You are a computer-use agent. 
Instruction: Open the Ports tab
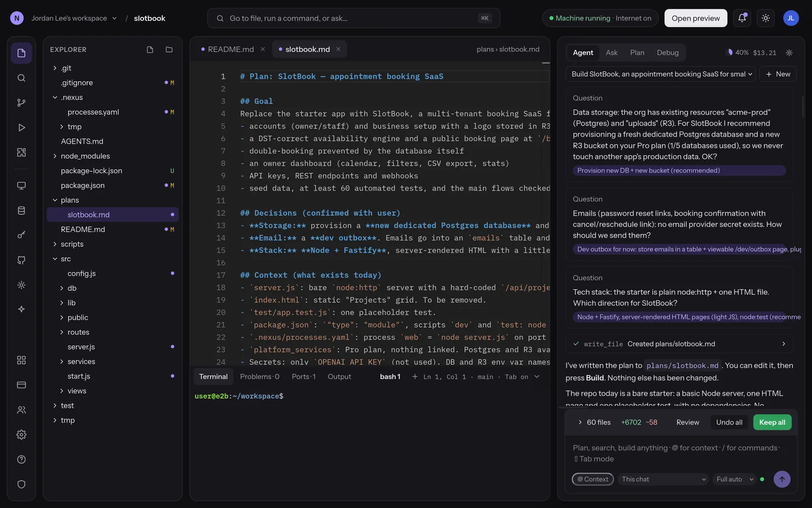pyautogui.click(x=303, y=376)
